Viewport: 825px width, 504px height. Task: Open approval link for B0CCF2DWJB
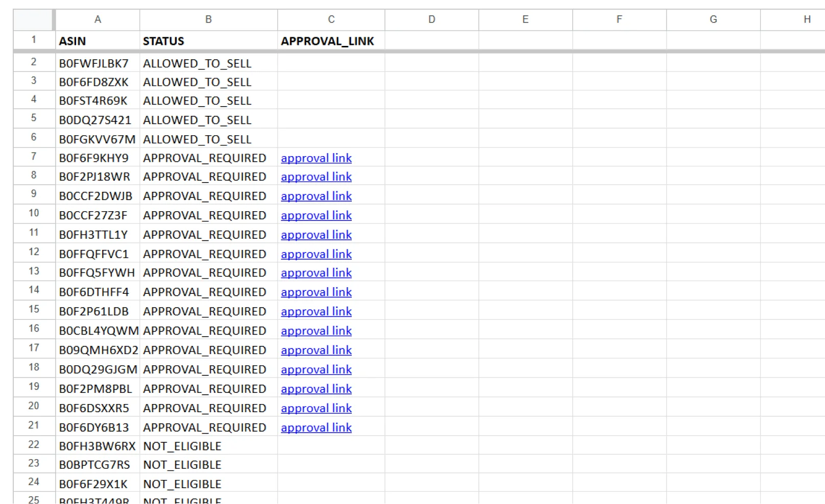pyautogui.click(x=316, y=196)
